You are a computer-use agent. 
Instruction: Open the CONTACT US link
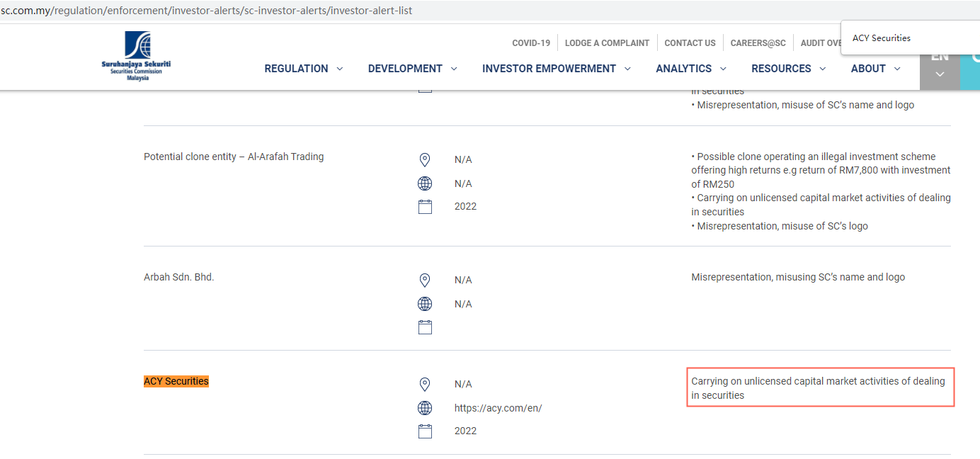(x=690, y=43)
